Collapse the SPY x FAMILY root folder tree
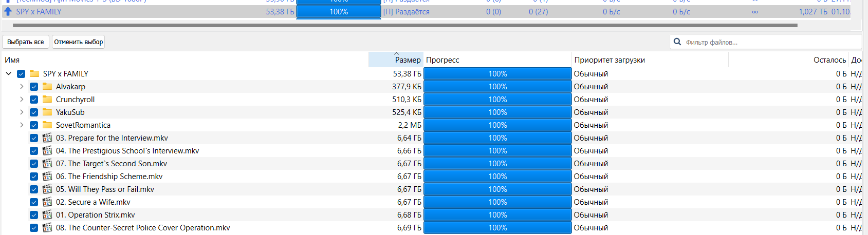The width and height of the screenshot is (868, 235). (x=9, y=74)
